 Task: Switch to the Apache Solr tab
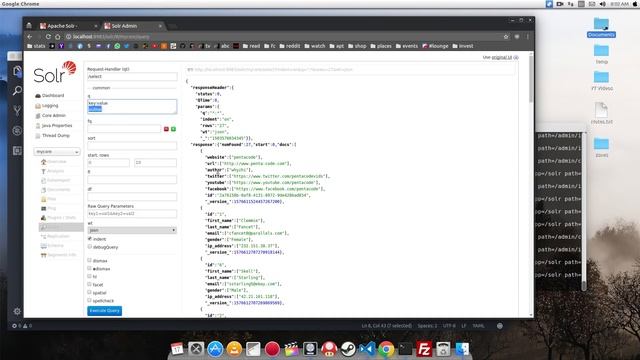[x=68, y=26]
